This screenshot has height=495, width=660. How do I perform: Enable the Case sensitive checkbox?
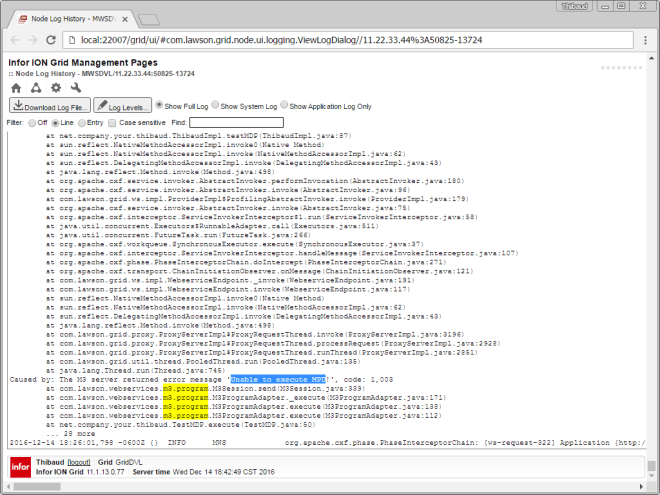(x=113, y=122)
